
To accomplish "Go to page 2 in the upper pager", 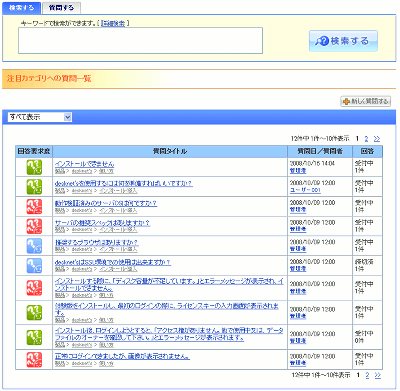I will 366,139.
